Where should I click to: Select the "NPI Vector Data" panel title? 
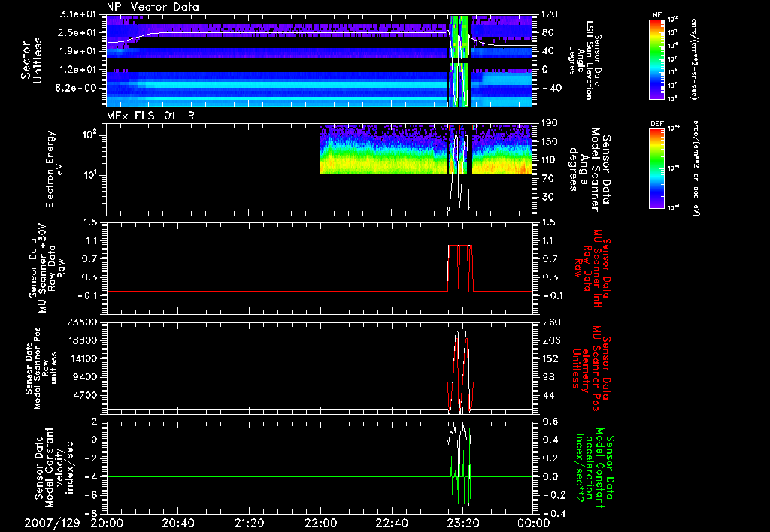click(153, 7)
